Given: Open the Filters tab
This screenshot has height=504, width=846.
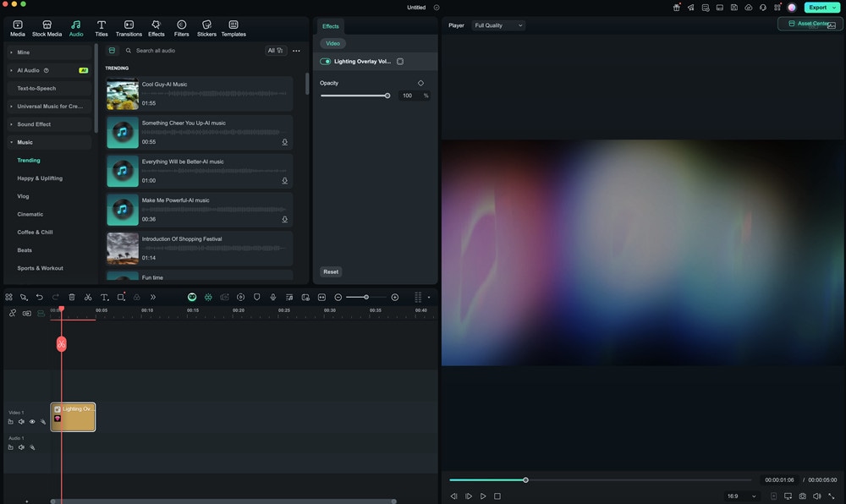Looking at the screenshot, I should tap(181, 28).
